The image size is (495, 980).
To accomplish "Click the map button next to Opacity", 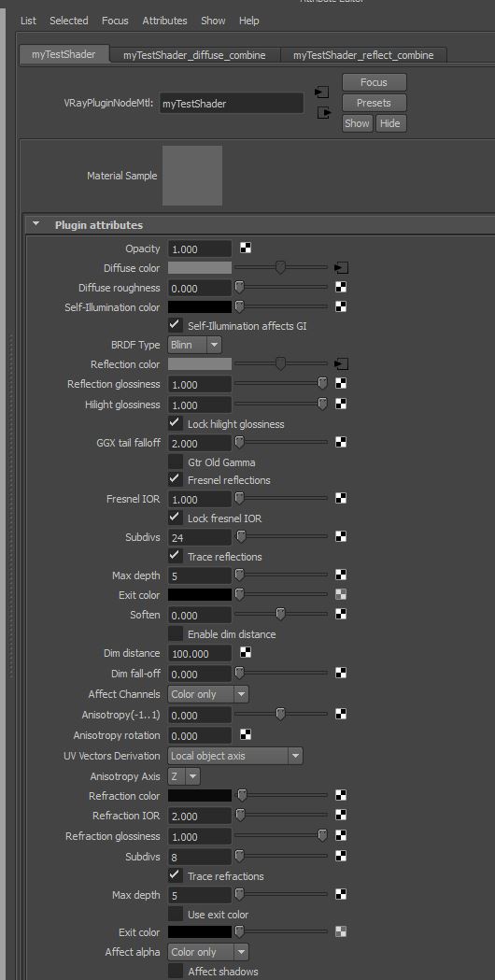I will point(246,249).
